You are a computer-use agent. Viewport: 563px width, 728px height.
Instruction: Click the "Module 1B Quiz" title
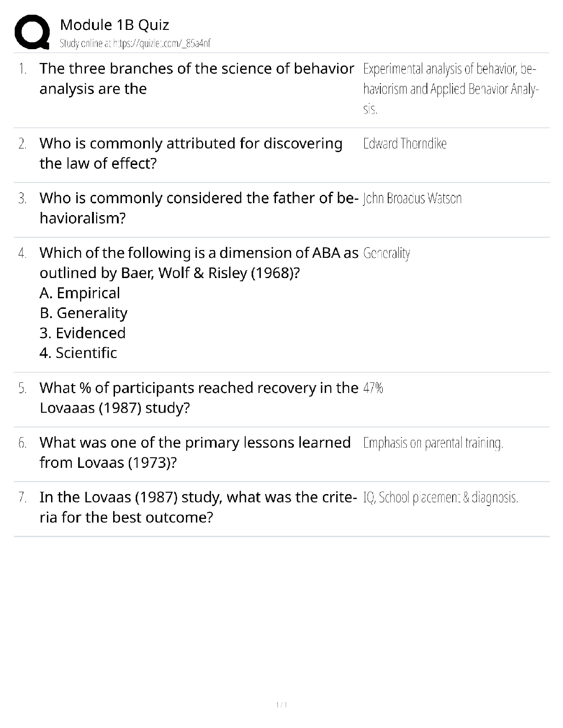click(115, 25)
